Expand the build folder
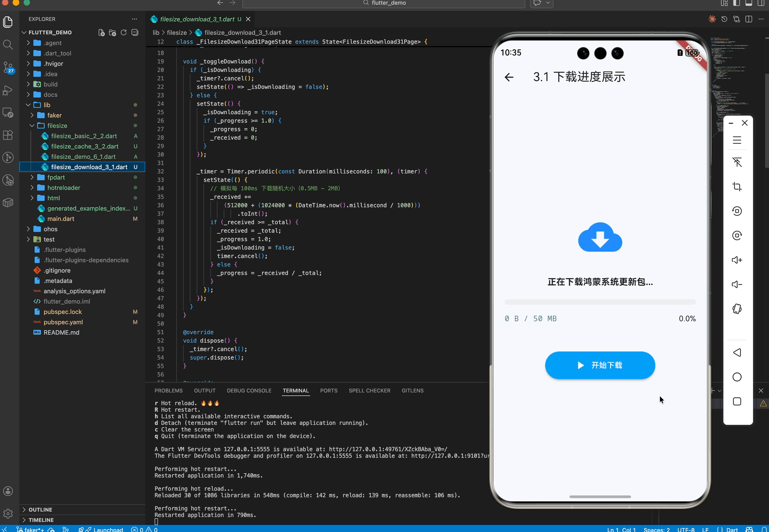Viewport: 769px width, 532px height. click(x=82, y=84)
